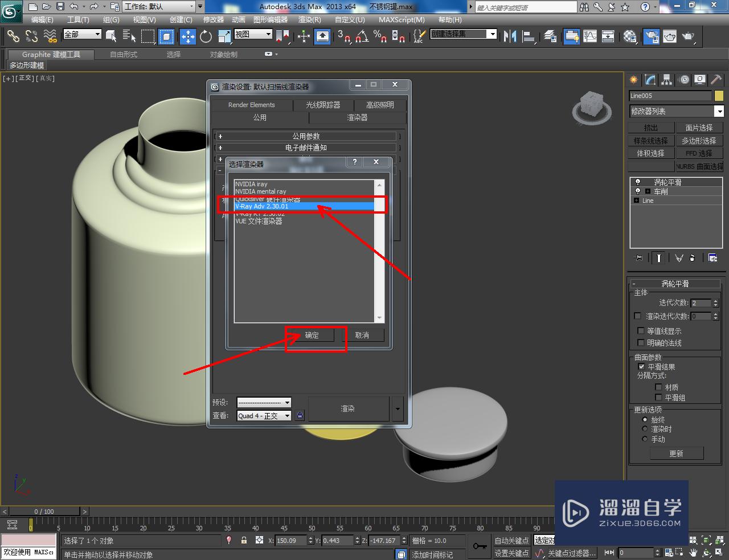Click the Link selection chain icon
The height and width of the screenshot is (560, 729).
pyautogui.click(x=13, y=36)
